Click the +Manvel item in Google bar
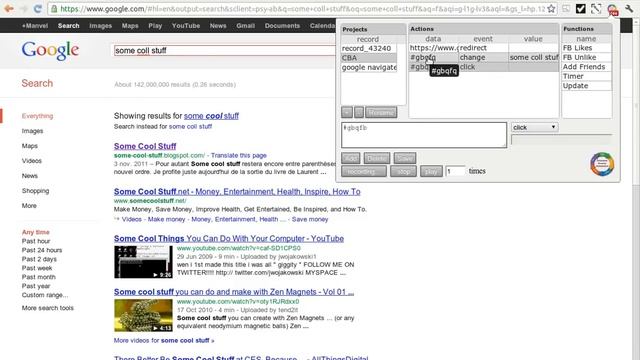 pyautogui.click(x=35, y=26)
